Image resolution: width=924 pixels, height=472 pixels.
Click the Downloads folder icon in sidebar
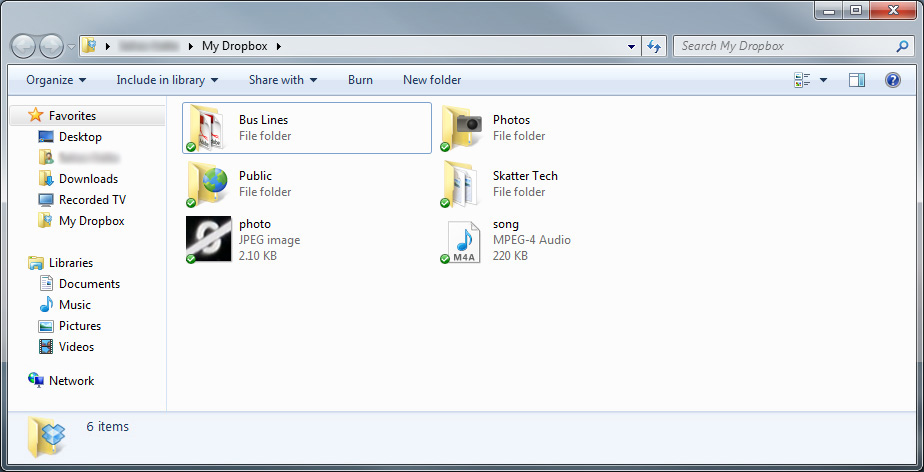[x=46, y=179]
